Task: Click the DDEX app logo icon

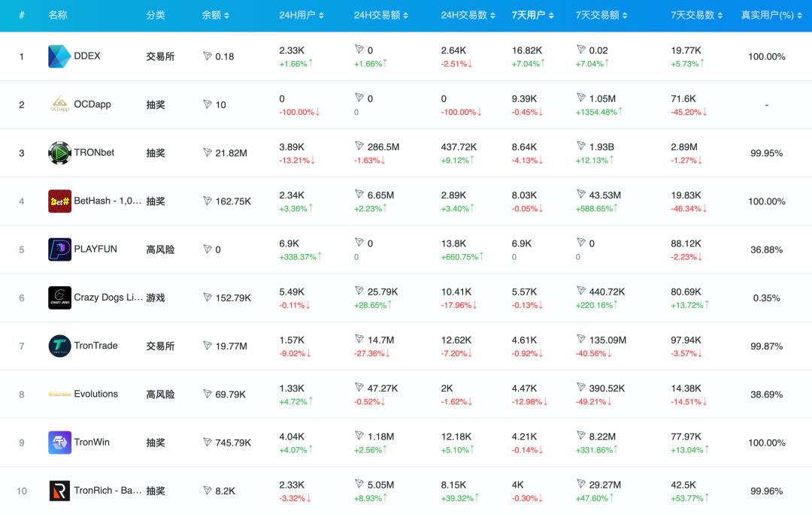Action: [59, 56]
